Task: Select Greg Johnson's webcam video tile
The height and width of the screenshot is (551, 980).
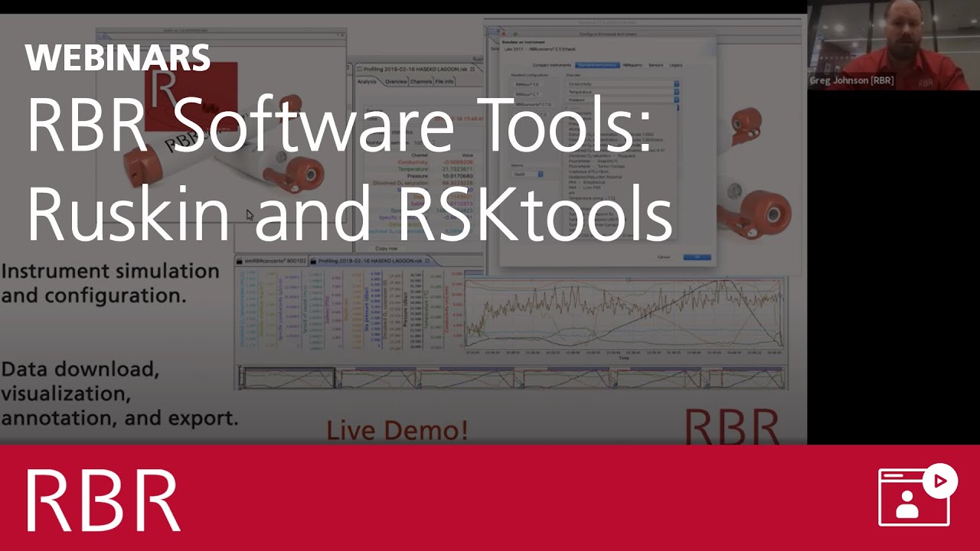Action: pos(893,45)
